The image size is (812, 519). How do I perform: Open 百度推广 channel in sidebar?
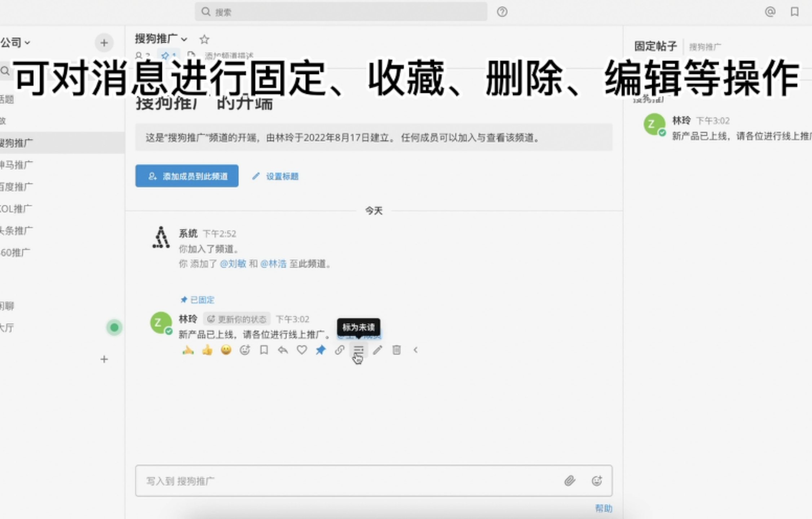point(62,187)
